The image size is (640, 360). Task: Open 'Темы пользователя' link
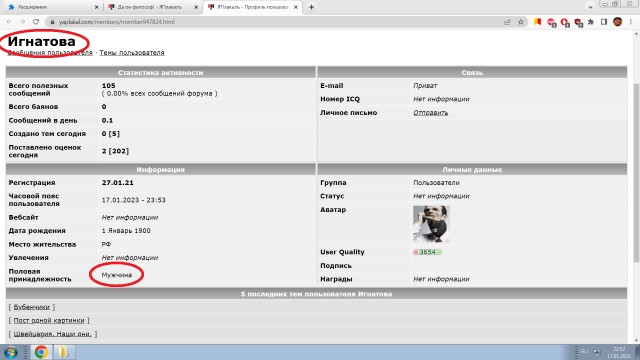pyautogui.click(x=132, y=53)
